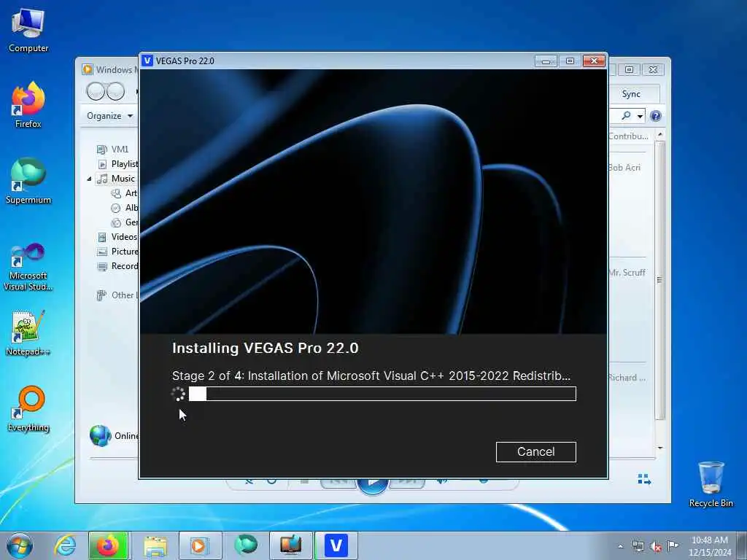Viewport: 747px width, 560px height.
Task: Select the Music library item
Action: coord(116,179)
